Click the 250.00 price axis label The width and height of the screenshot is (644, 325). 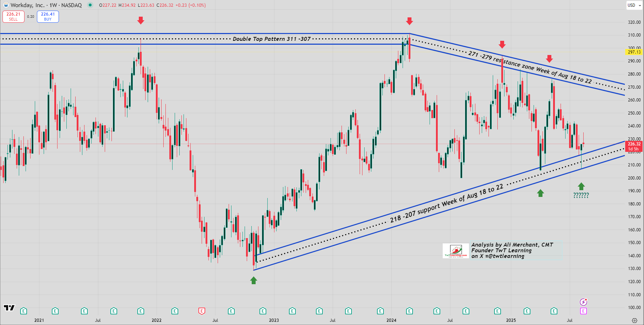634,113
